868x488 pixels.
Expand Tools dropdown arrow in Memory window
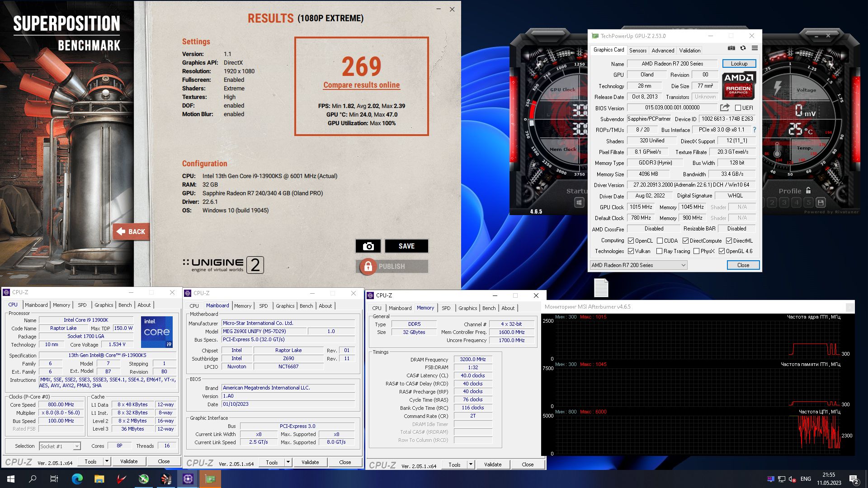[x=471, y=465]
